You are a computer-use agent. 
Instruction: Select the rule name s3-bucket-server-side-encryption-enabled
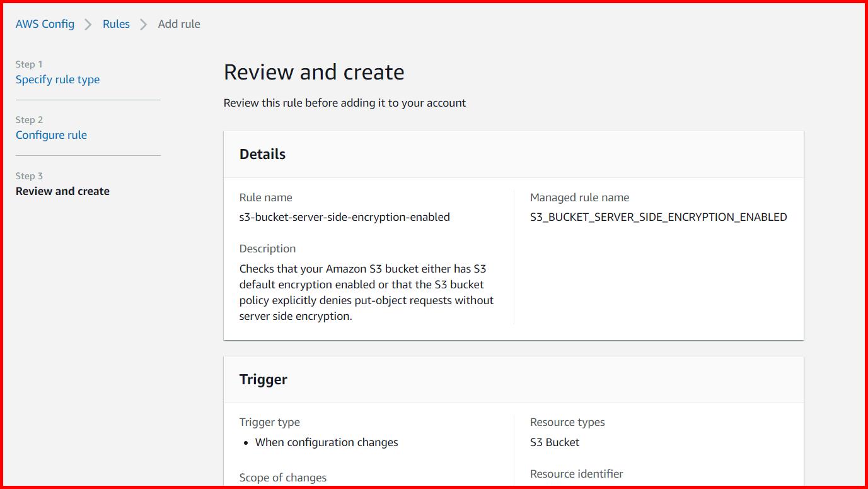pos(344,216)
